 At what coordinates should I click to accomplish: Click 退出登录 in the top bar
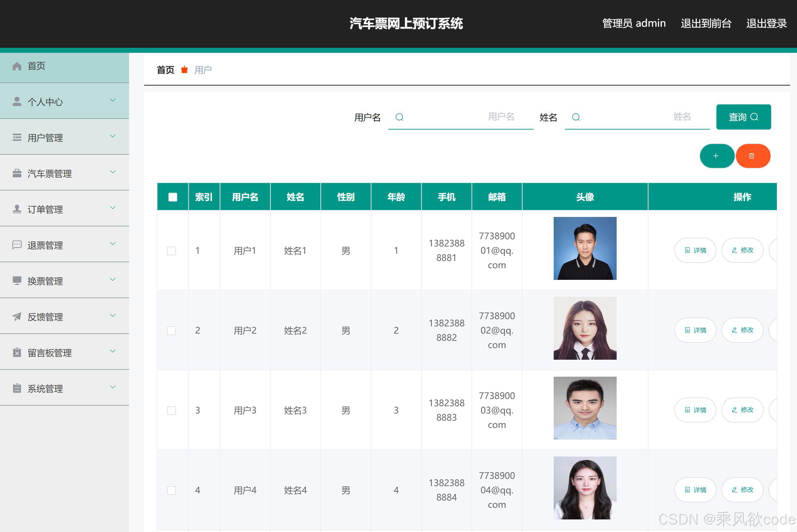coord(766,23)
